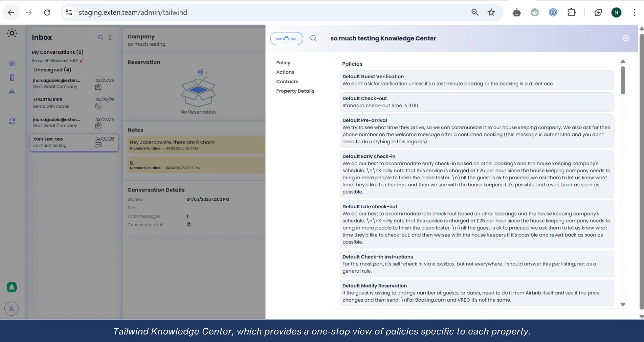Open the properties building icon
Image resolution: width=644 pixels, height=342 pixels.
tap(12, 78)
